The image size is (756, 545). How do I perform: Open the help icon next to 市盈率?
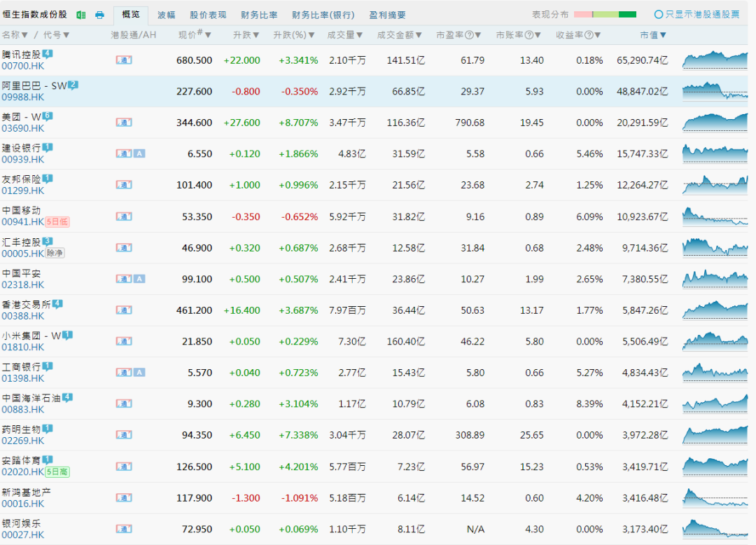469,35
